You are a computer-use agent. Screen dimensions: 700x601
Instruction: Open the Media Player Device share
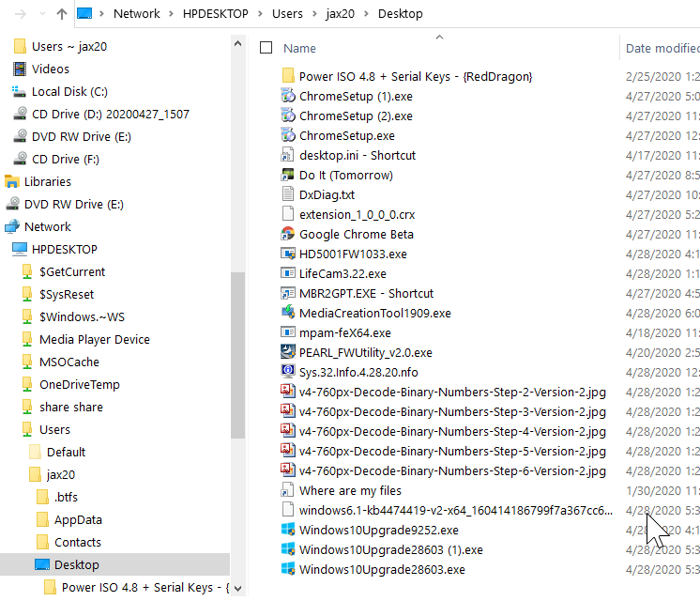95,339
